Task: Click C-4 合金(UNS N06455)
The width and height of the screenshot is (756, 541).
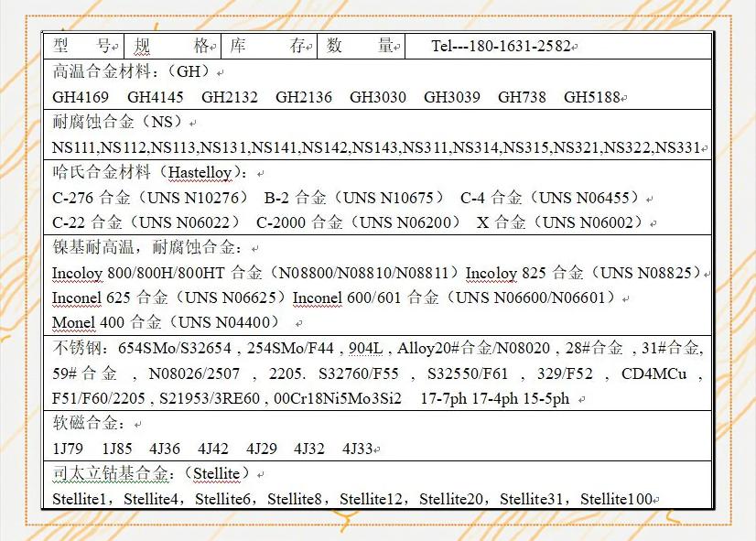Action: (x=551, y=198)
